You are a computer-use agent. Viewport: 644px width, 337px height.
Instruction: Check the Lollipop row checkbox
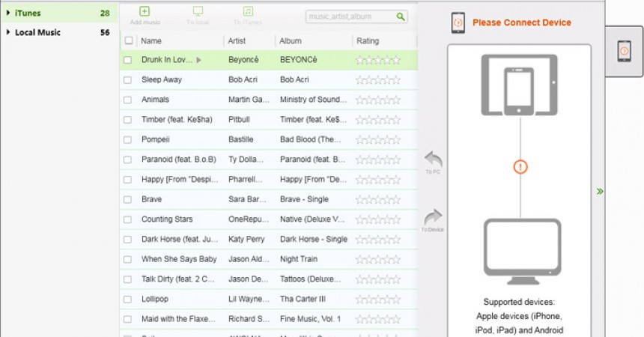pyautogui.click(x=128, y=300)
